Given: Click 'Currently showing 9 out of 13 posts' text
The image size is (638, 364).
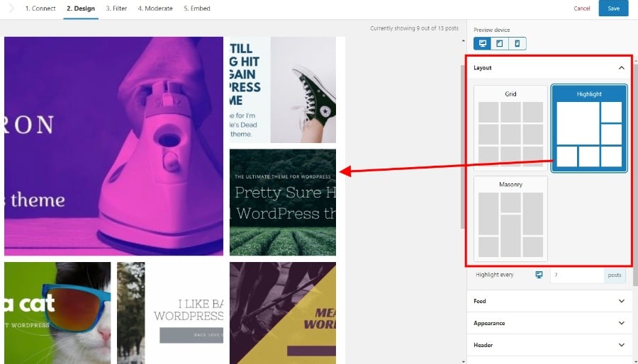Looking at the screenshot, I should point(414,28).
